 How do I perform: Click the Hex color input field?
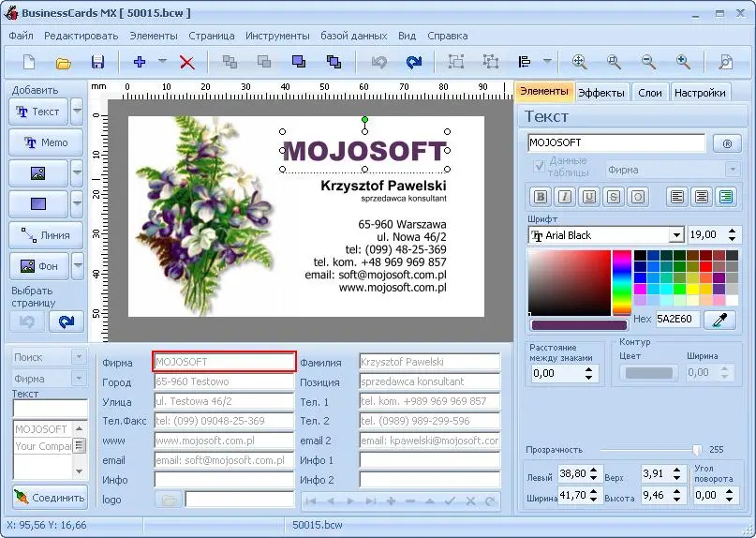[677, 319]
